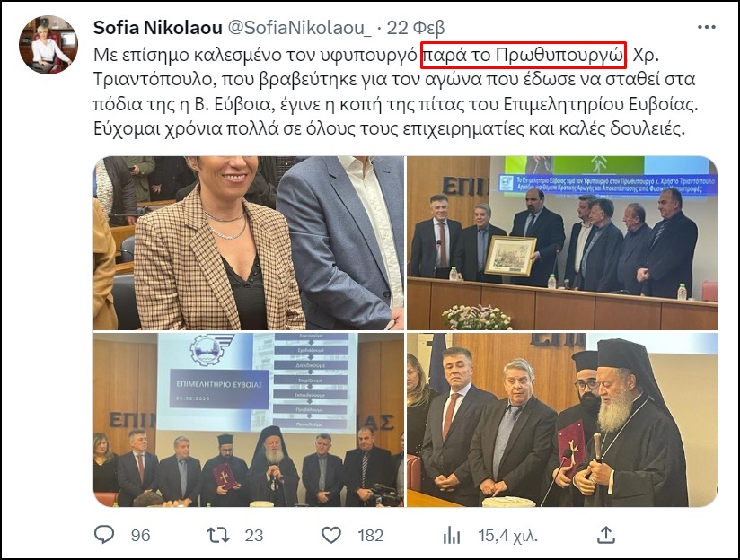Open photo of woman in checkered blazer

pyautogui.click(x=249, y=243)
